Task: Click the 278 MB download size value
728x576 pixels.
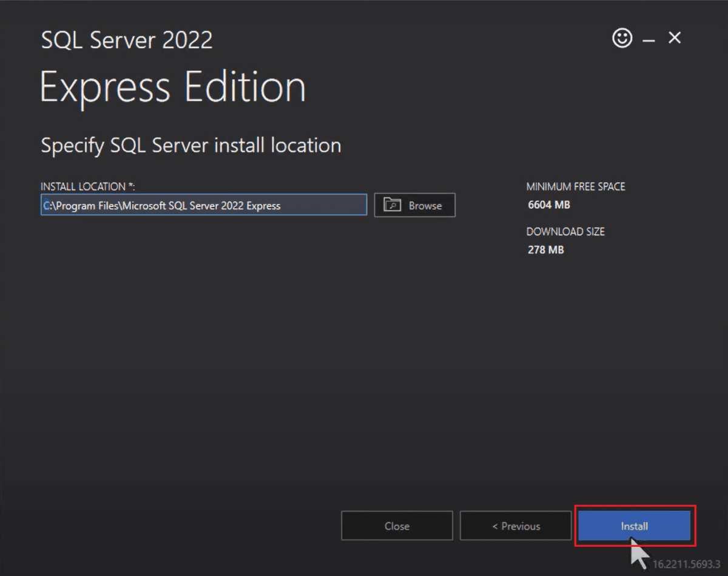Action: (545, 250)
